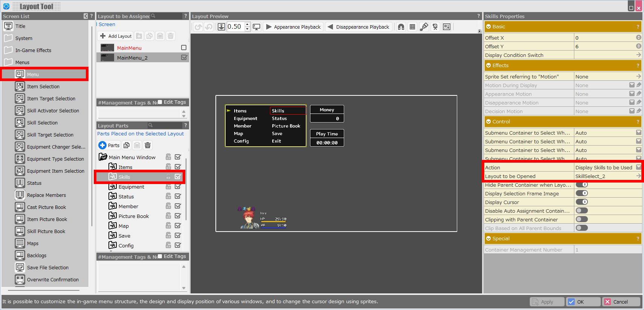Unlock the Items part lock icon
Screen dimensions: 644x310
click(x=168, y=167)
